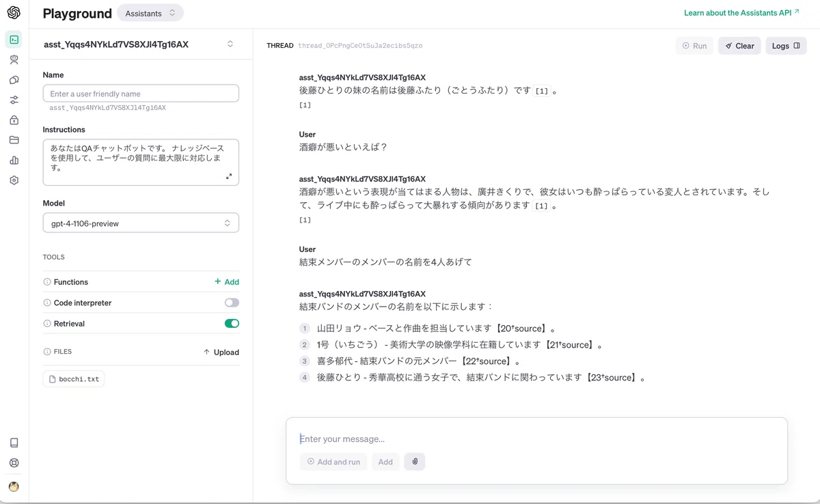820x504 pixels.
Task: Focus the Name input field
Action: [x=141, y=94]
